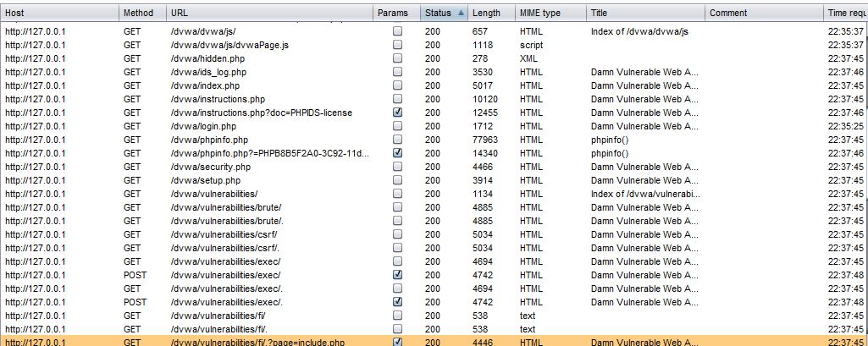Sort by the Params column header
868x346 pixels.
(x=396, y=13)
